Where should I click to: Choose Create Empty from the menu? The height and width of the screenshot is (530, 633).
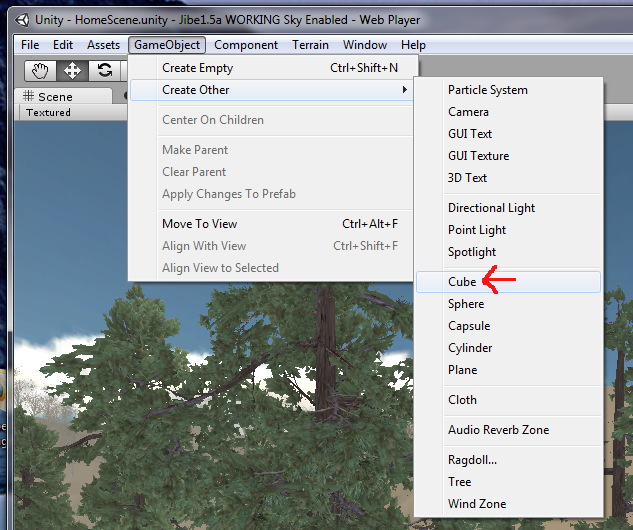coord(198,68)
